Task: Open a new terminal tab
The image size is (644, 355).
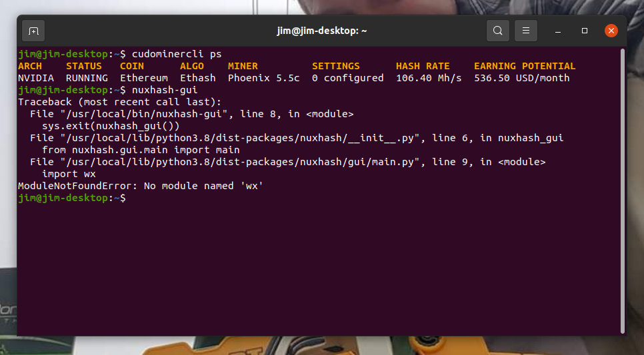Action: (x=33, y=31)
